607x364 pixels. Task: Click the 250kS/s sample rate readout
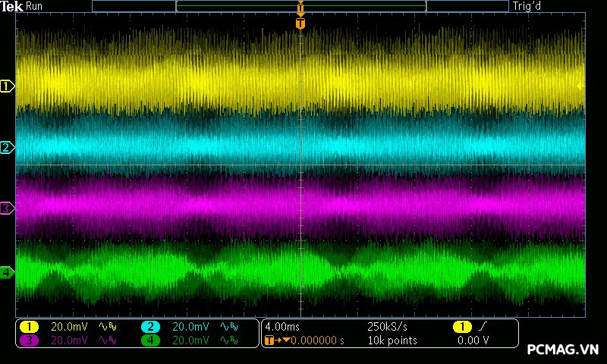(x=387, y=327)
